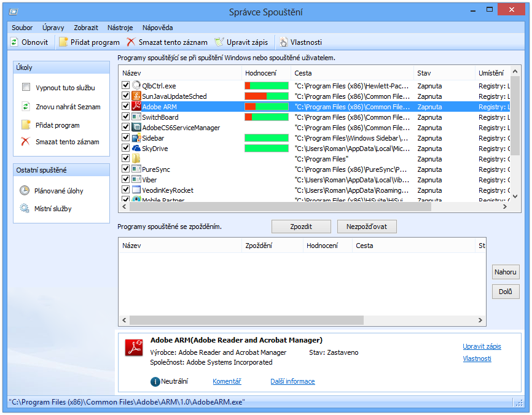This screenshot has width=532, height=415.
Task: Click the Vlastnosti toolbar icon
Action: [x=283, y=42]
